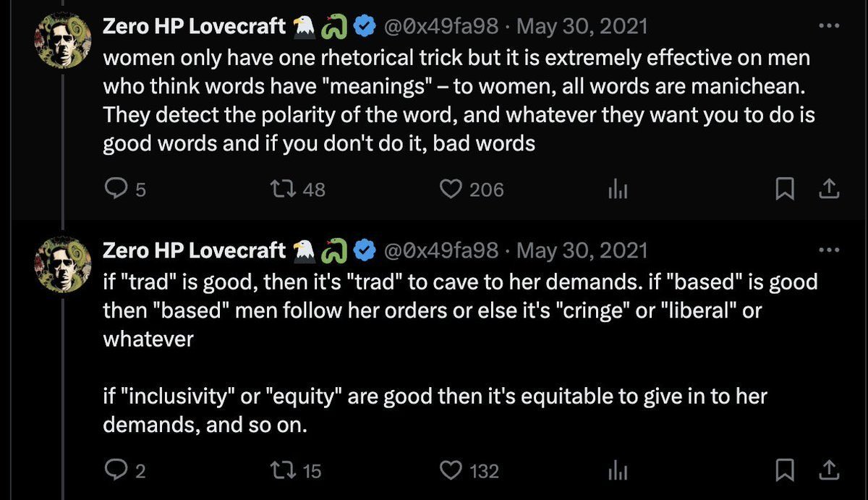Open the @0x49fa98 handle in second tweet
This screenshot has width=868, height=500.
[x=441, y=250]
